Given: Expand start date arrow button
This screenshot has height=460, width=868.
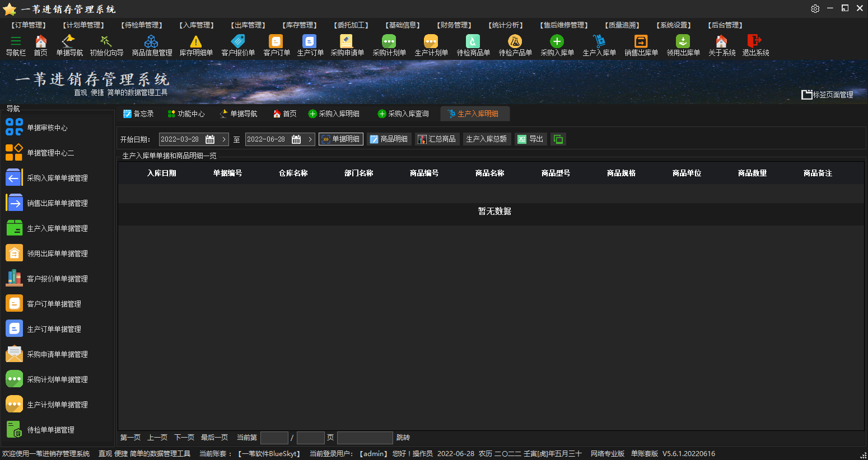Looking at the screenshot, I should click(x=224, y=139).
